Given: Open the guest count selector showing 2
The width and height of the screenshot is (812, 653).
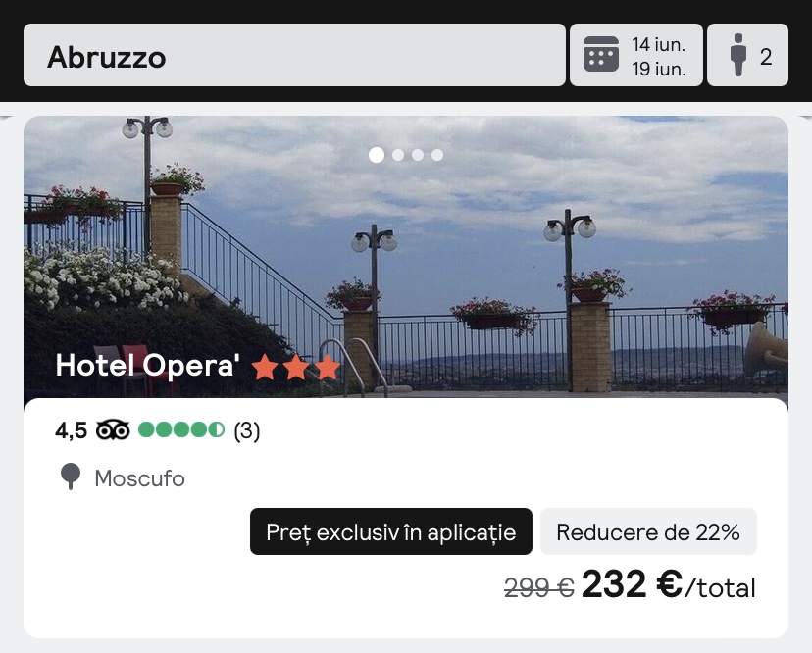Looking at the screenshot, I should 748,55.
